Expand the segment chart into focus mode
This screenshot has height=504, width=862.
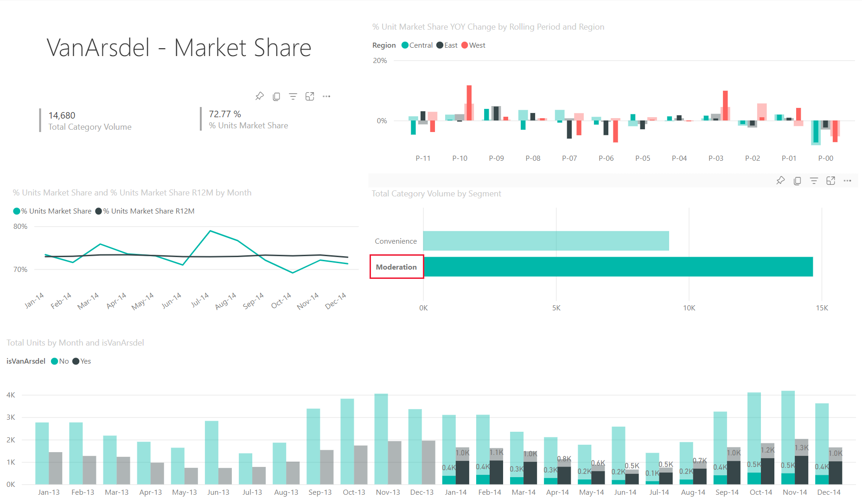pyautogui.click(x=831, y=181)
